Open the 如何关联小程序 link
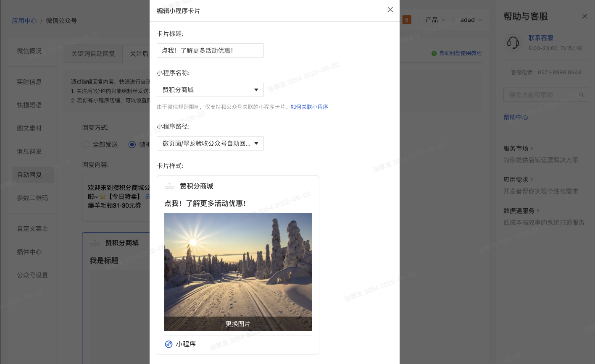This screenshot has height=364, width=595. [x=309, y=107]
